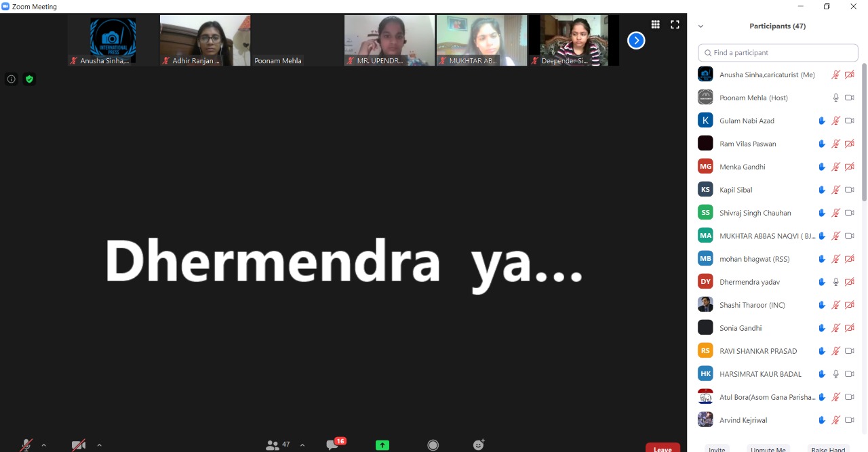This screenshot has height=452, width=868.
Task: Expand audio options arrow beside microphone
Action: pyautogui.click(x=44, y=445)
